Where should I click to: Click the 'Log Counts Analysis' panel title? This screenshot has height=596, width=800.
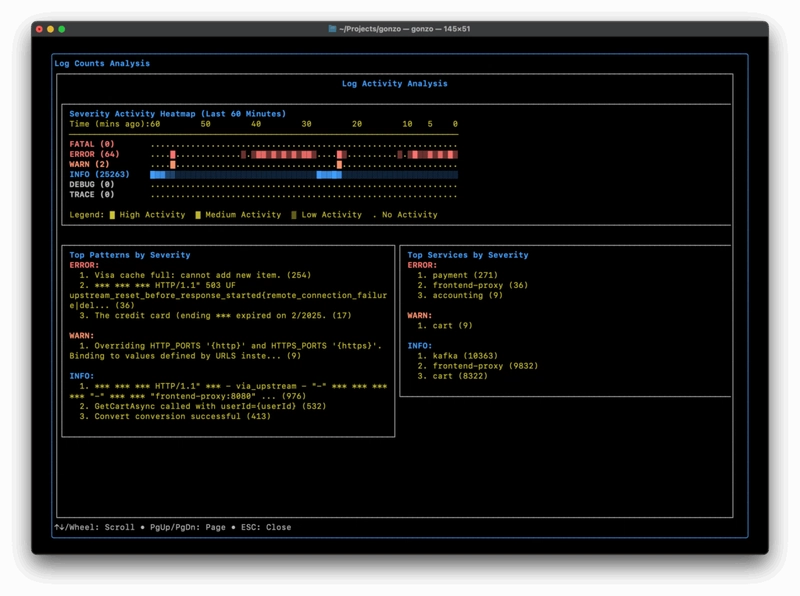click(102, 63)
